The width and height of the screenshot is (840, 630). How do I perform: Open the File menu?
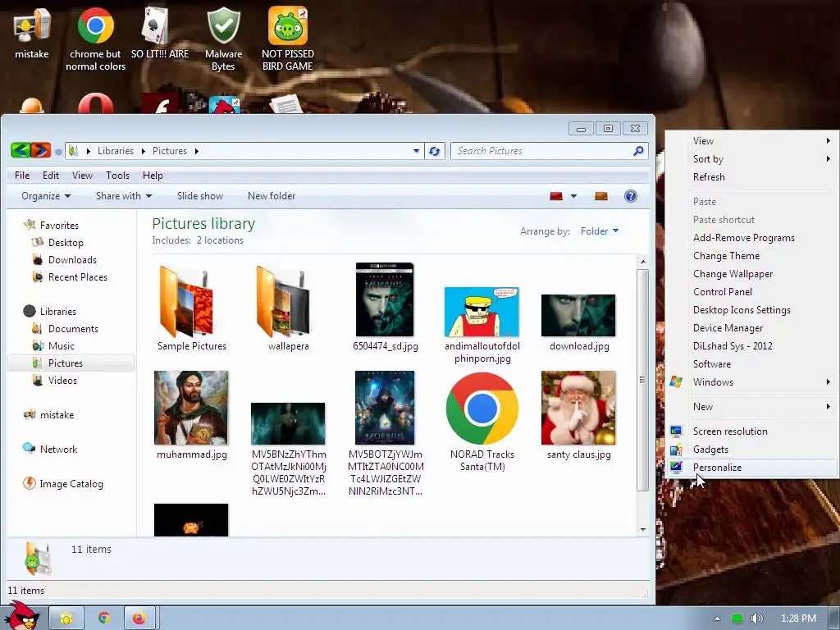(22, 176)
